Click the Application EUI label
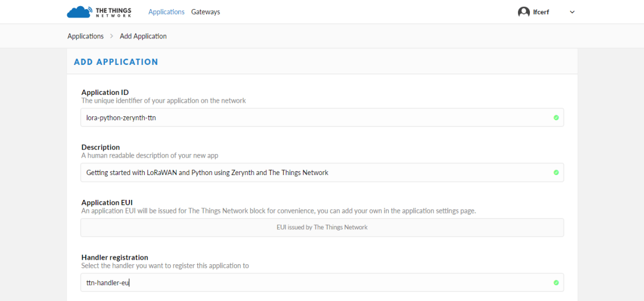The height and width of the screenshot is (301, 644). coord(107,202)
